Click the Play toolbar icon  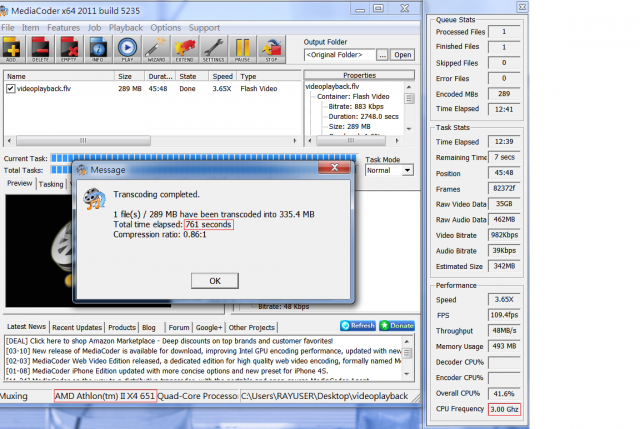click(x=127, y=49)
